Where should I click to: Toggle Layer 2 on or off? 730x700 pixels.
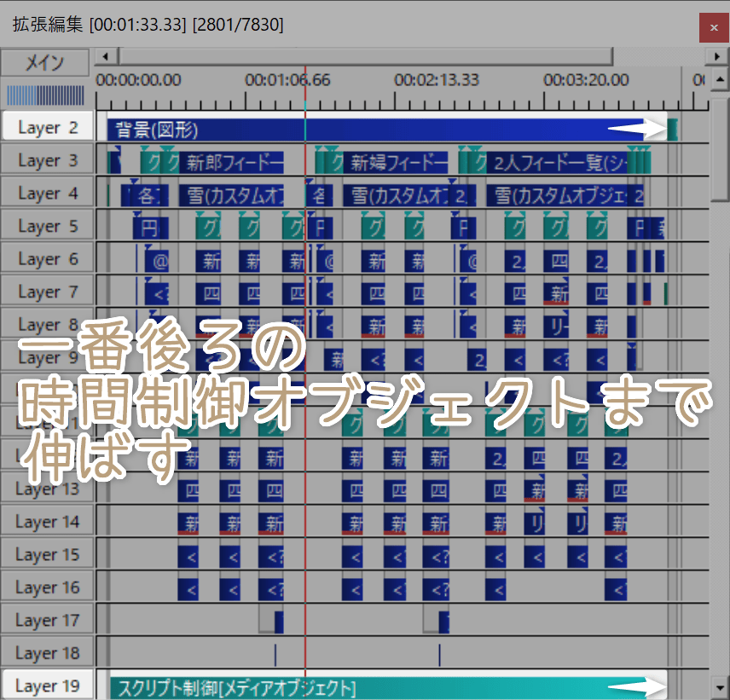pyautogui.click(x=47, y=126)
